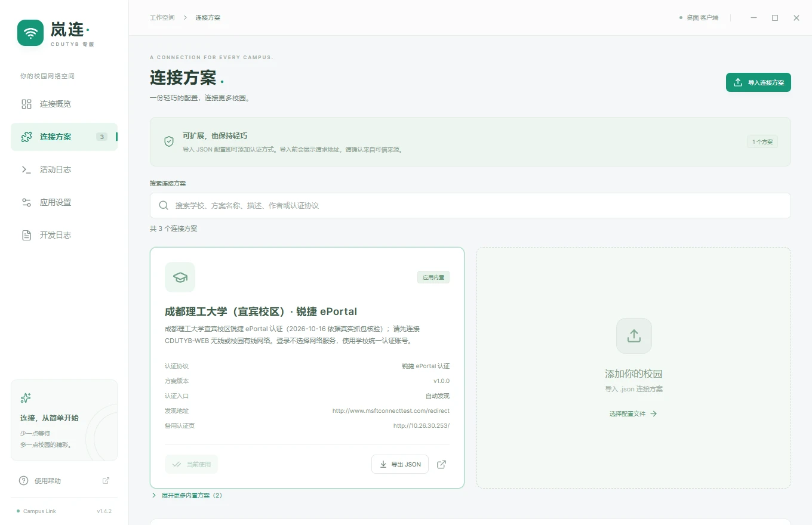Go to 应用设置 in sidebar
812x525 pixels.
[x=64, y=202]
